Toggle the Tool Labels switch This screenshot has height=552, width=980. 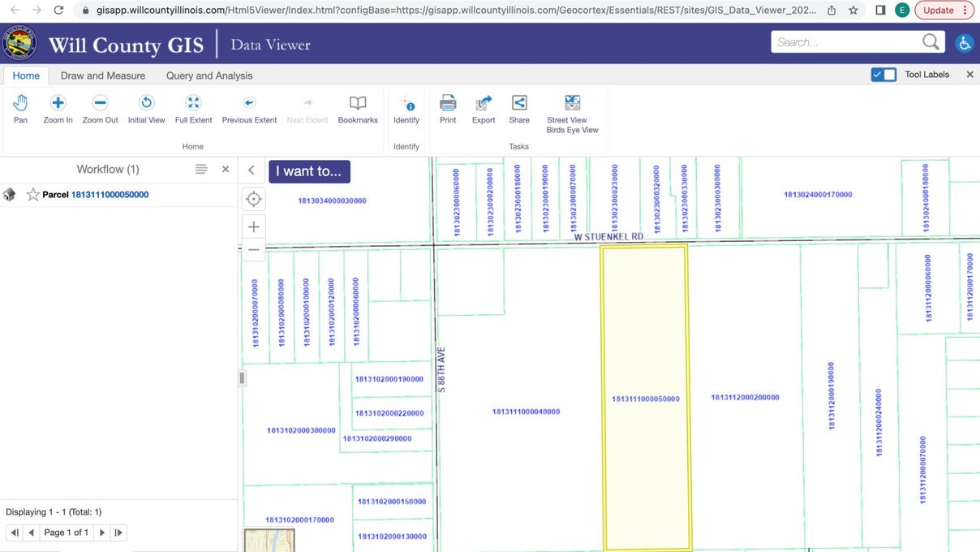(x=883, y=75)
